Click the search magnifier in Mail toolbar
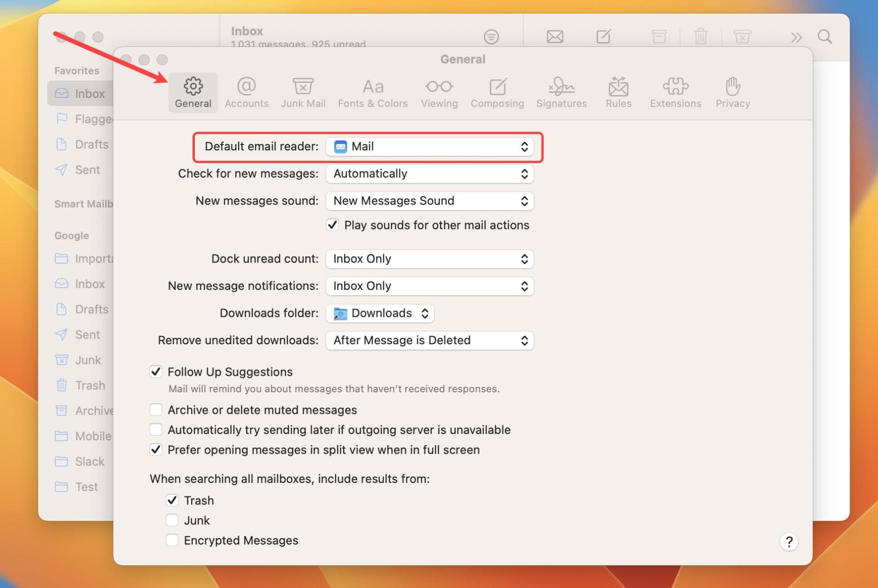The image size is (878, 588). (824, 36)
